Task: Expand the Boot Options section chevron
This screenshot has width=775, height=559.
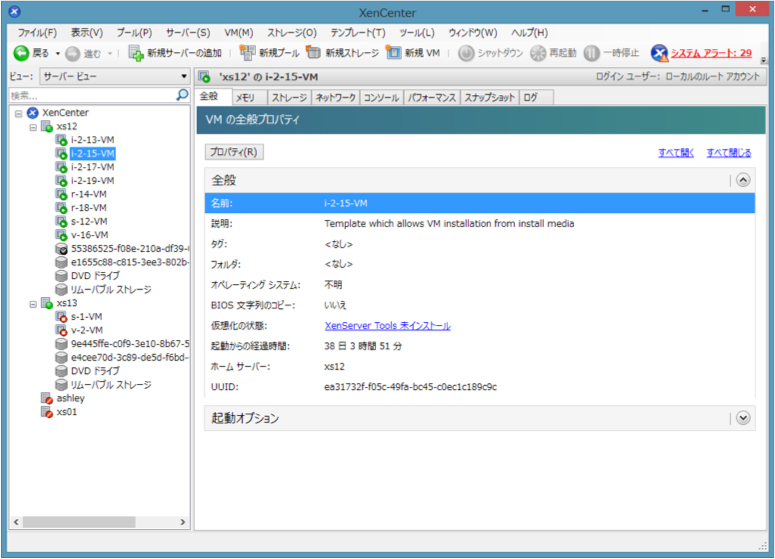Action: [x=743, y=418]
